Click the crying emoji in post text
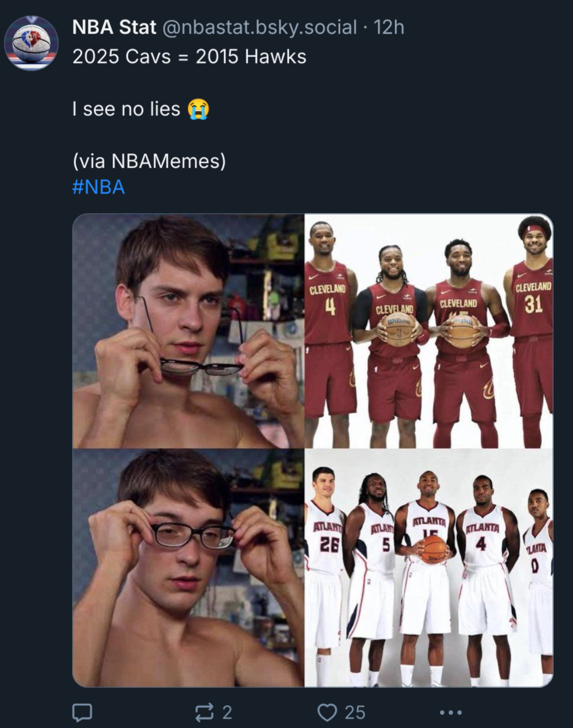Image resolution: width=573 pixels, height=728 pixels. pos(198,109)
